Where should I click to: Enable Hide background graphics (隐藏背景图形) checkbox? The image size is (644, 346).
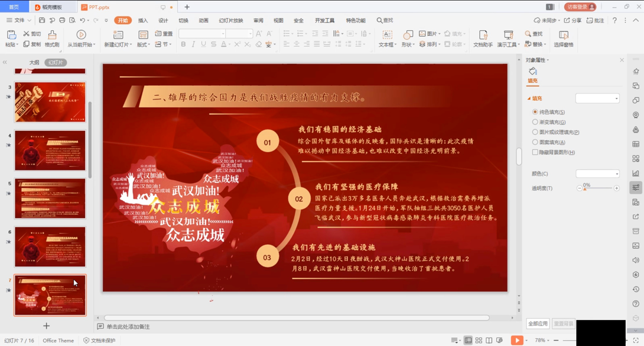click(535, 152)
